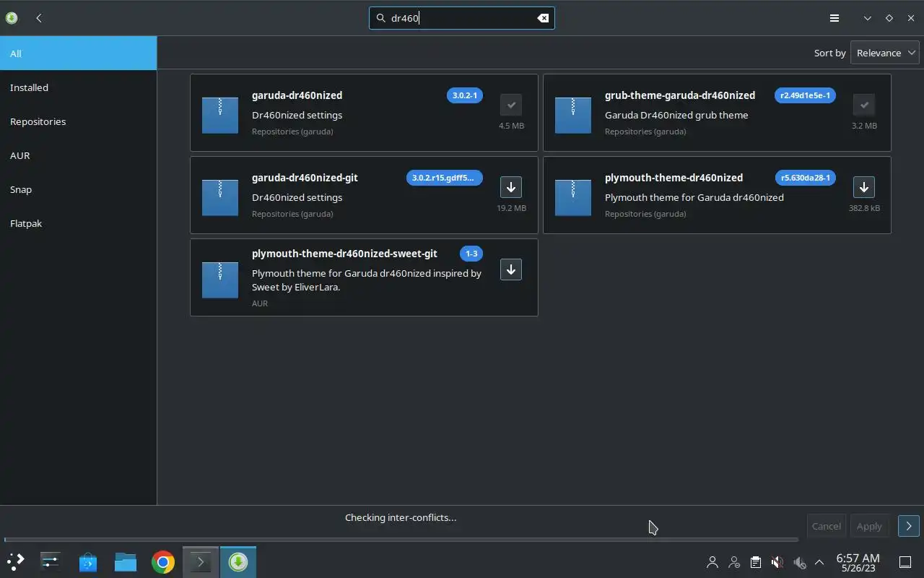The width and height of the screenshot is (924, 578).
Task: Click the Checking inter-conflicts status text
Action: click(401, 517)
